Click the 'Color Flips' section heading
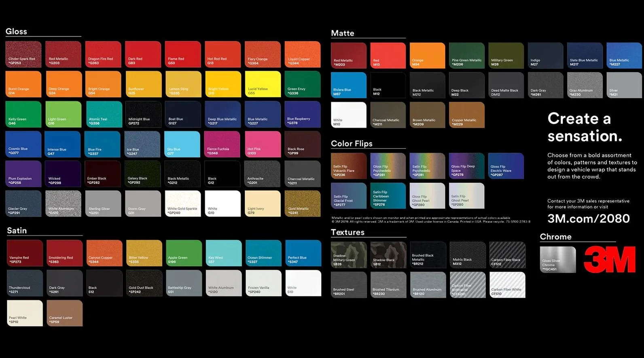 352,143
